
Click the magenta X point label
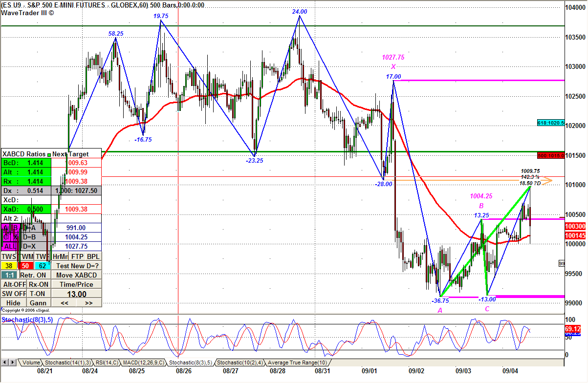pyautogui.click(x=393, y=66)
